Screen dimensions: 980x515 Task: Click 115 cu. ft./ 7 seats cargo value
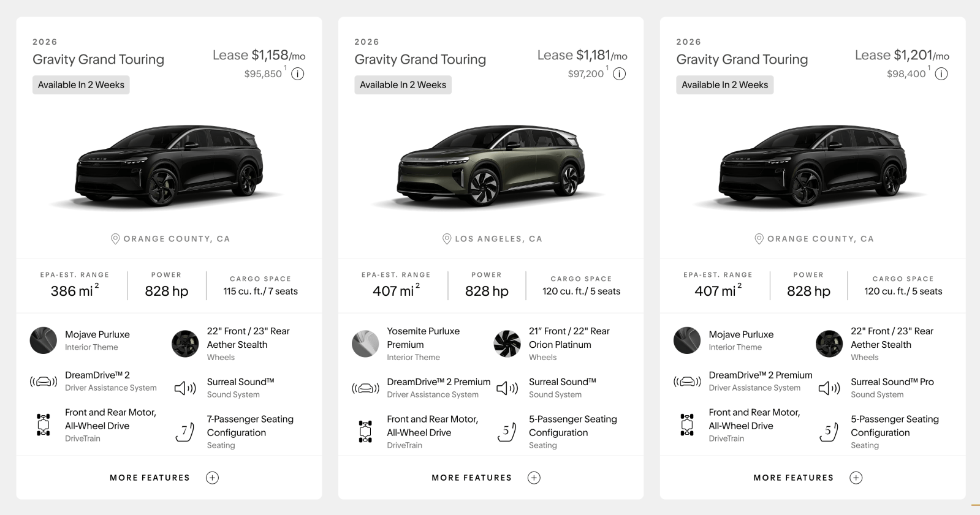(260, 291)
